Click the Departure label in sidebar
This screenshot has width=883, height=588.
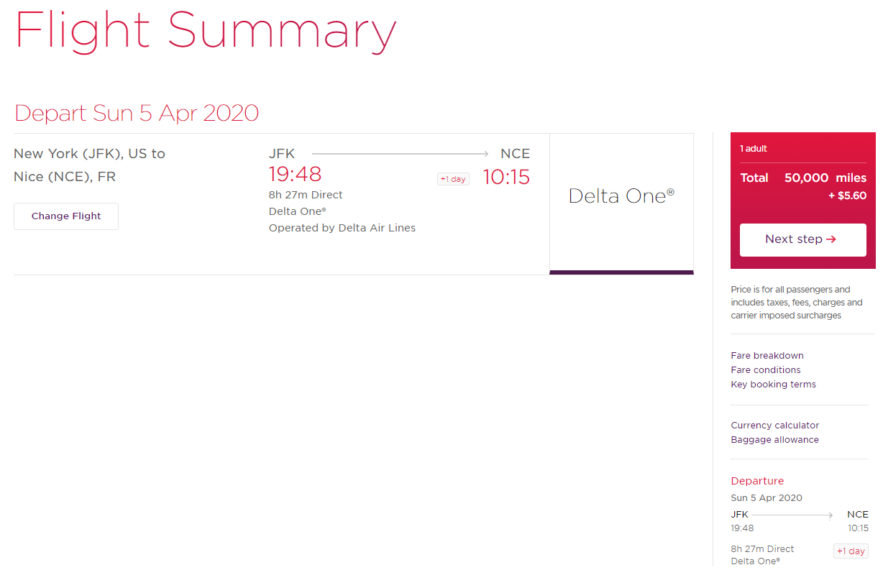[x=757, y=481]
